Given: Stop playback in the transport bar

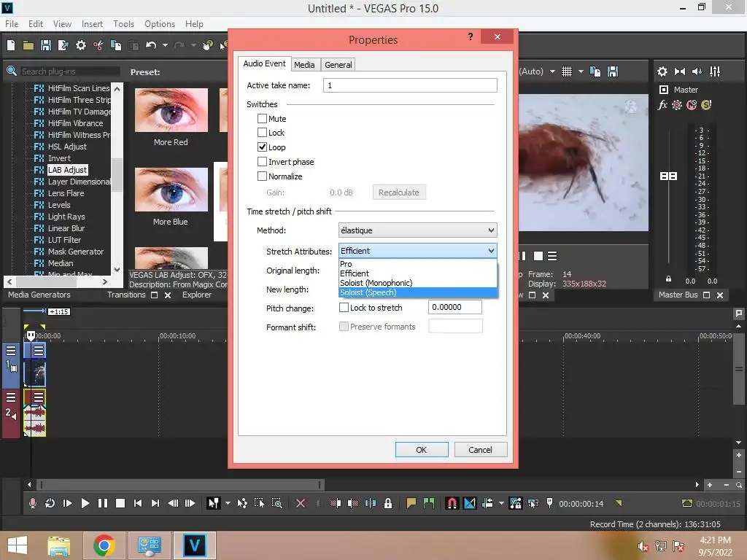Looking at the screenshot, I should point(120,503).
